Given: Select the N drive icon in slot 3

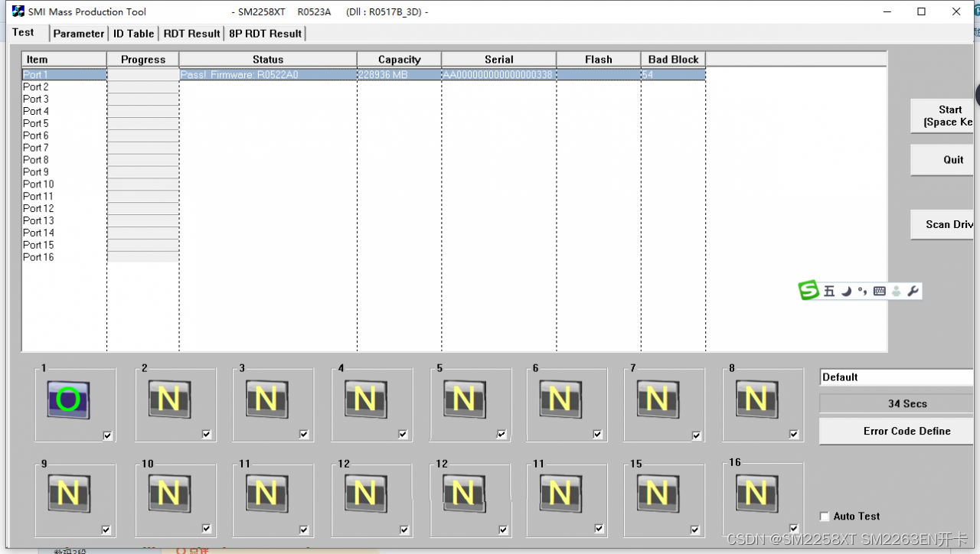Looking at the screenshot, I should (266, 399).
